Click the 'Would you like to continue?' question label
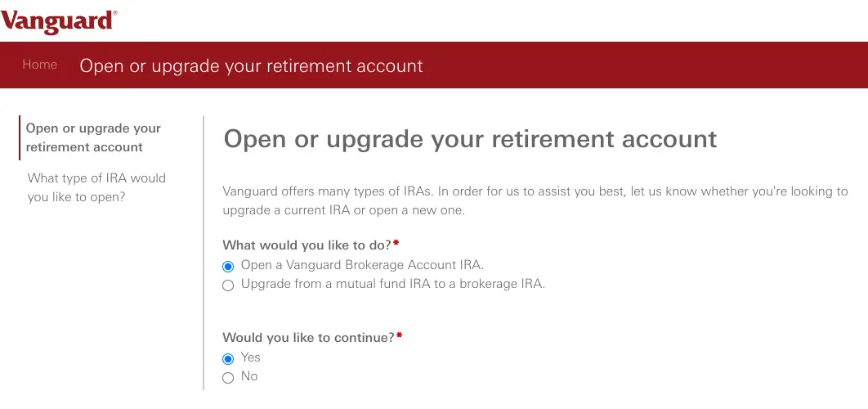 308,338
